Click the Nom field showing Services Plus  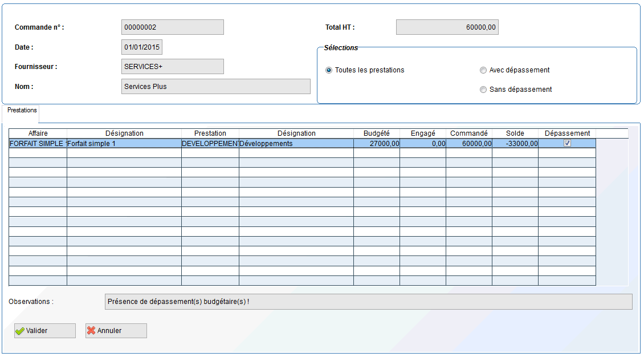coord(215,86)
